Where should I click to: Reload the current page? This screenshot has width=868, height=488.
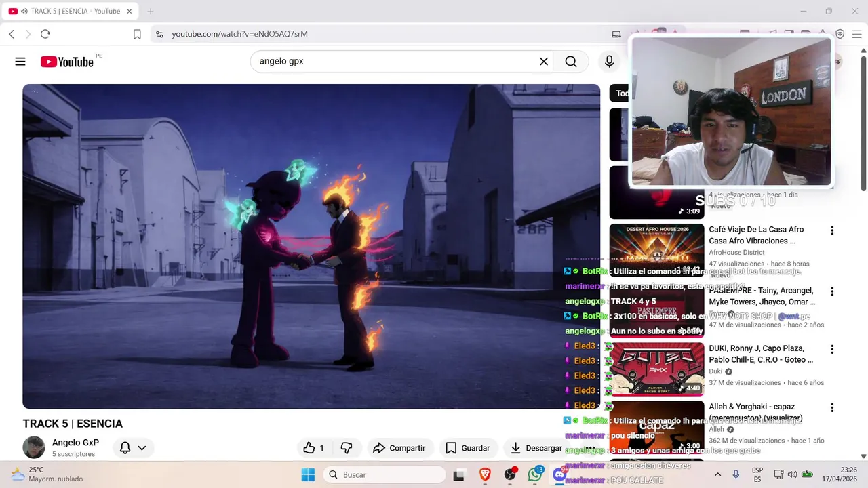click(x=45, y=34)
